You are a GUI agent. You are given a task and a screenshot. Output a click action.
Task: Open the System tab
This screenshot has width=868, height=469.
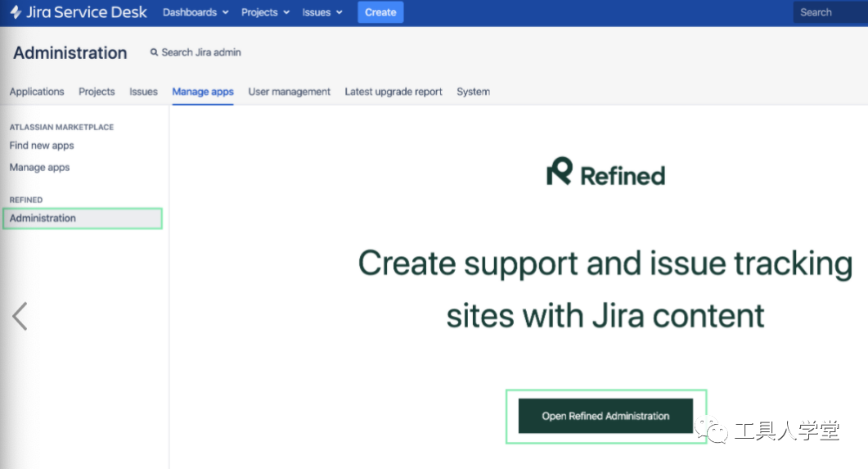[x=474, y=92]
